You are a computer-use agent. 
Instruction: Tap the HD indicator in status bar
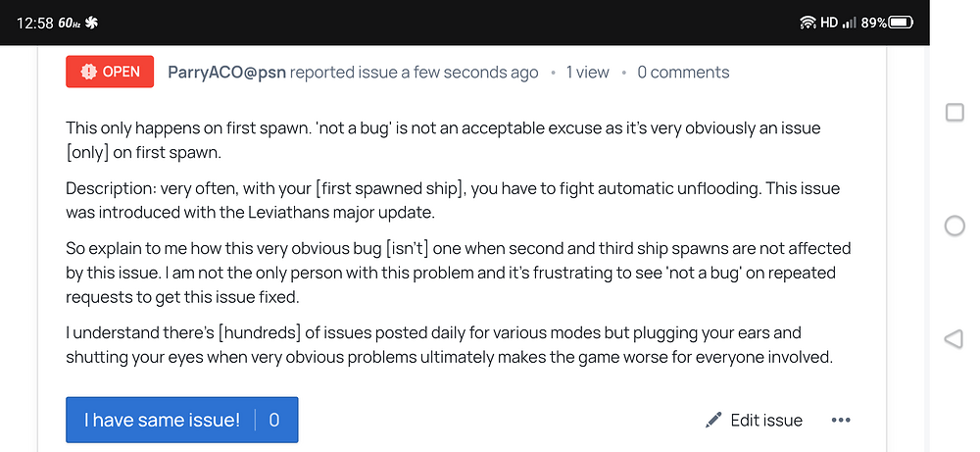828,22
